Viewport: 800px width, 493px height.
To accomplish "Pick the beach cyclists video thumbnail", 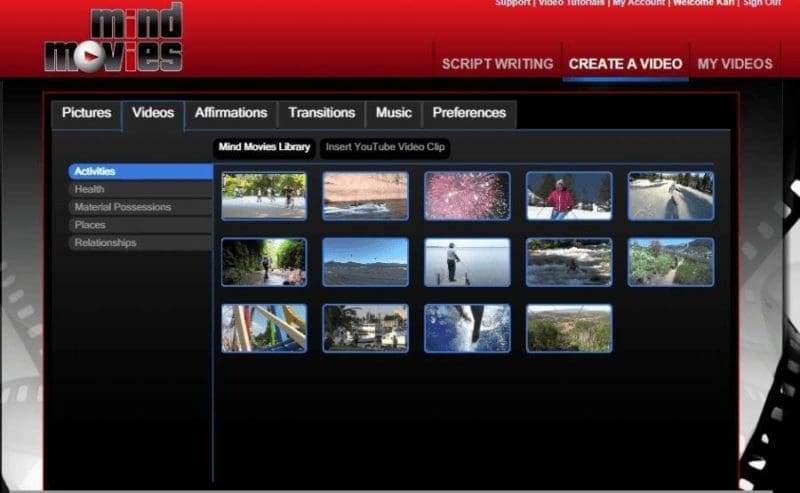I will tap(264, 196).
